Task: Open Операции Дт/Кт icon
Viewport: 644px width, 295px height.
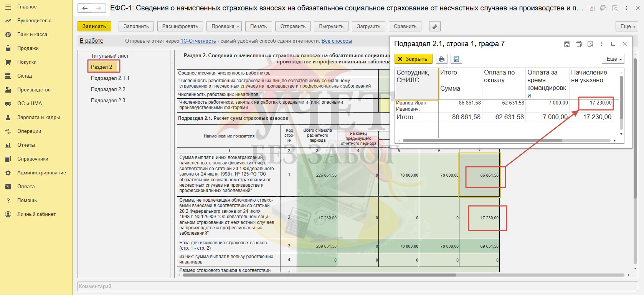Action: 8,131
